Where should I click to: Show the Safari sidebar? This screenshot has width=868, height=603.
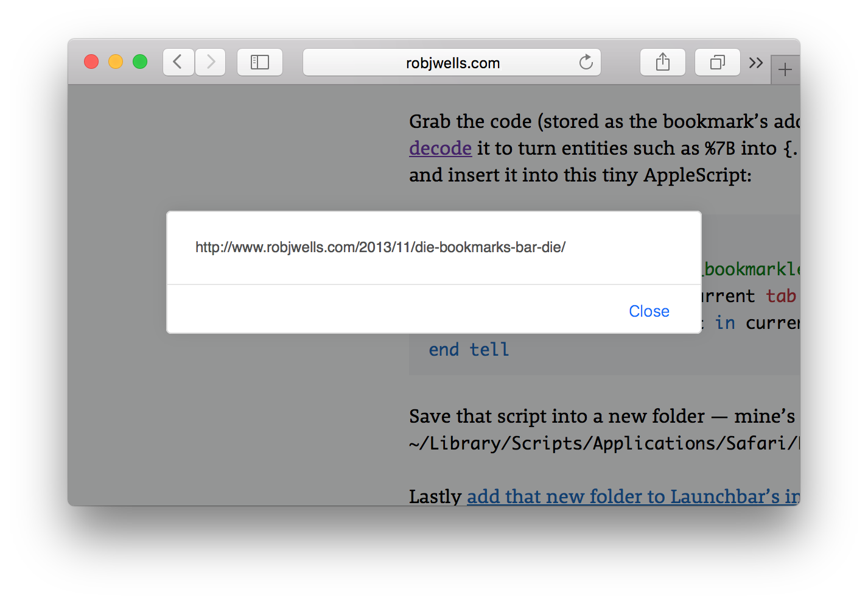click(260, 62)
